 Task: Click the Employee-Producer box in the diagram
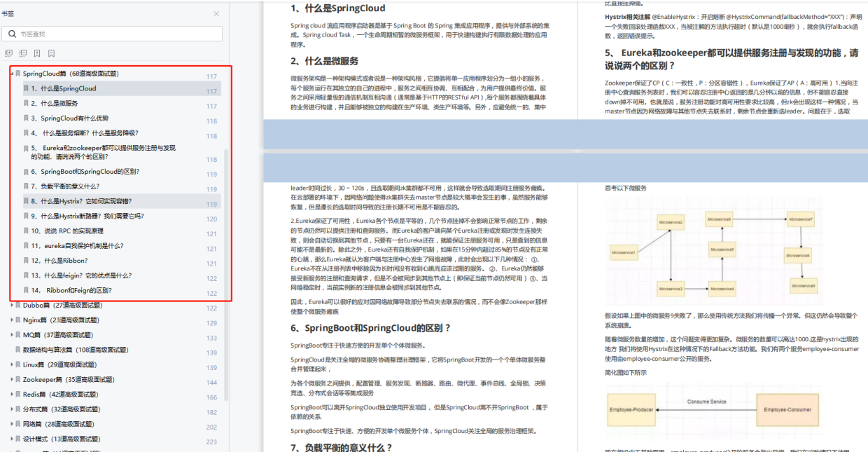(633, 409)
